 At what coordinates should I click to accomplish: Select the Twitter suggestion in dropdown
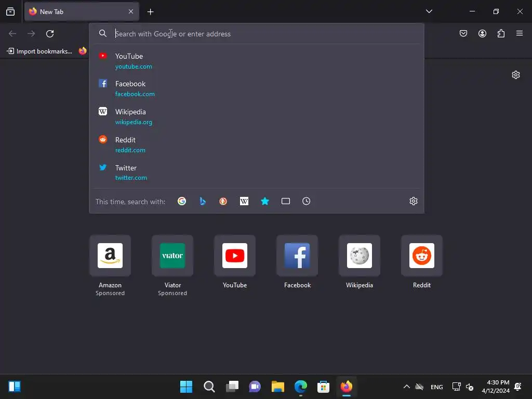point(257,172)
